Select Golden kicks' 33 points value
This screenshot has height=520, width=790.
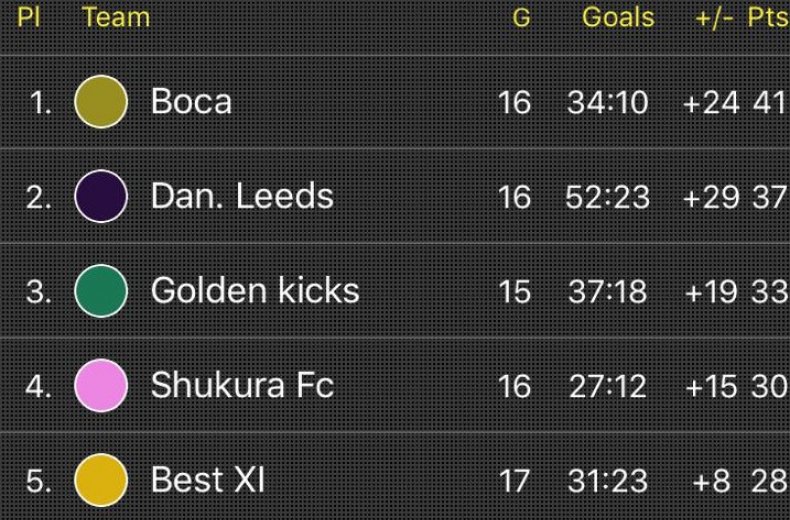click(769, 292)
